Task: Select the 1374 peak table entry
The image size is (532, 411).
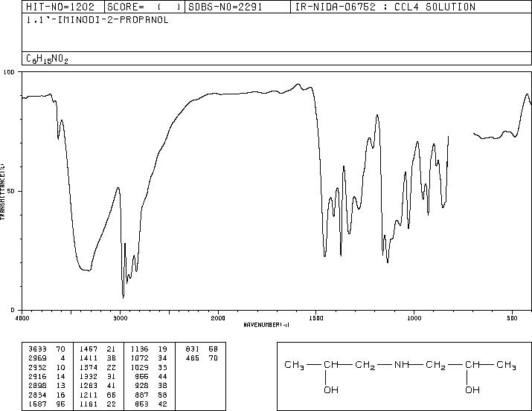Action: click(97, 367)
